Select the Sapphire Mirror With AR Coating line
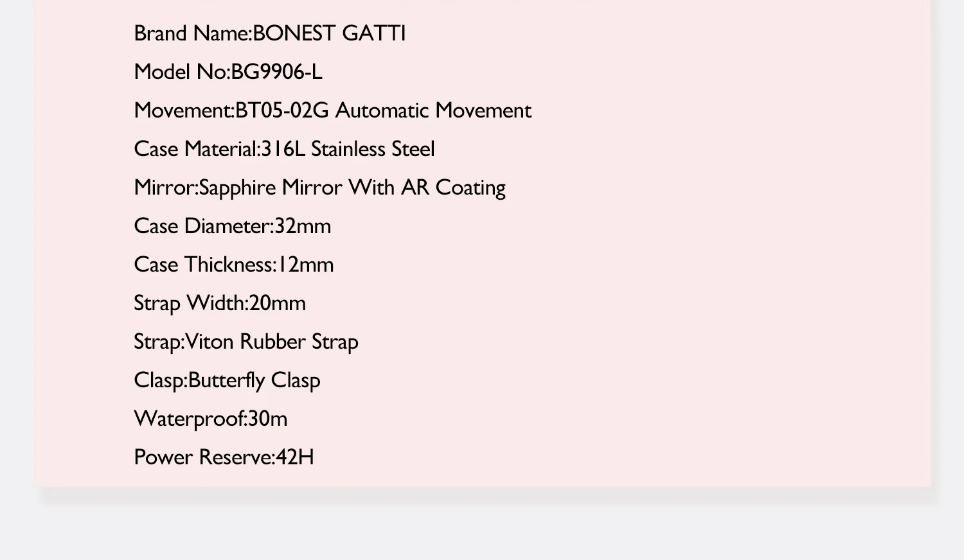Viewport: 964px width, 560px height. coord(319,188)
